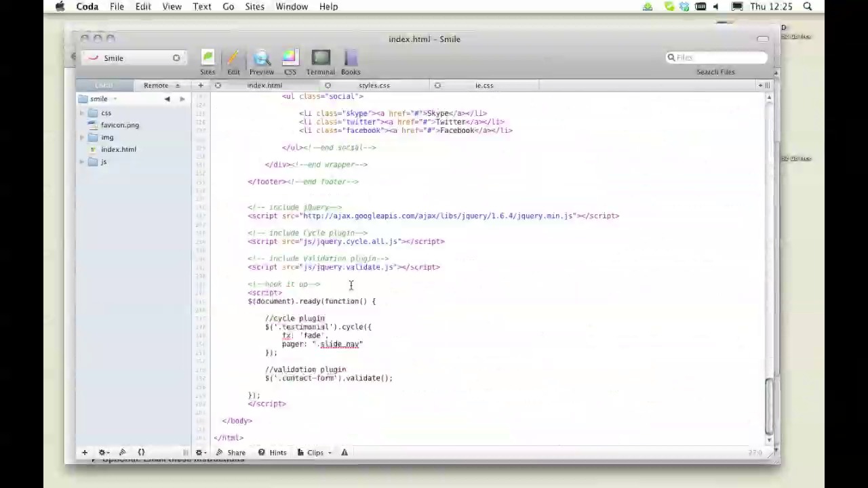868x488 pixels.
Task: Switch to Remote files tab
Action: click(156, 85)
